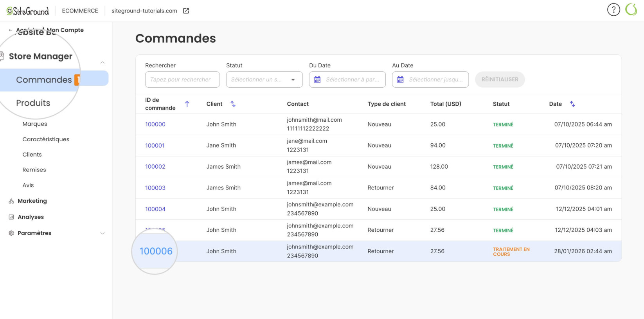Open Analyses section in sidebar

(x=31, y=217)
